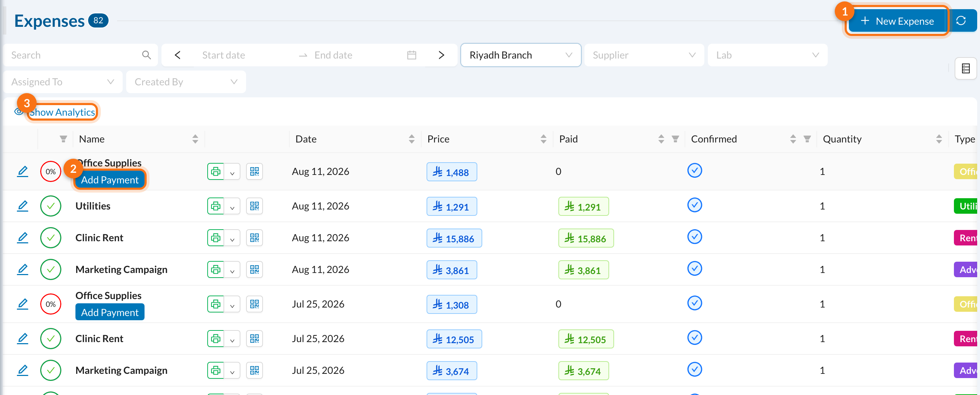Click the green 3,861 paid amount tag

click(583, 270)
